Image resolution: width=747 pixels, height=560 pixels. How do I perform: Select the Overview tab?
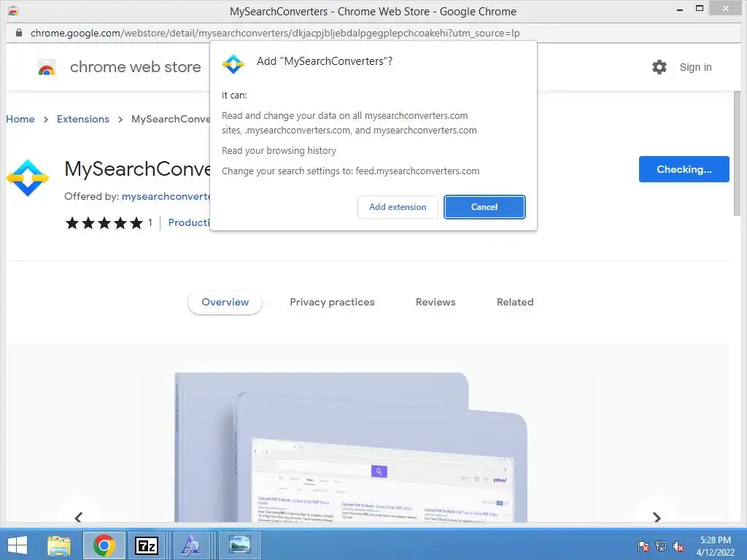pos(225,303)
